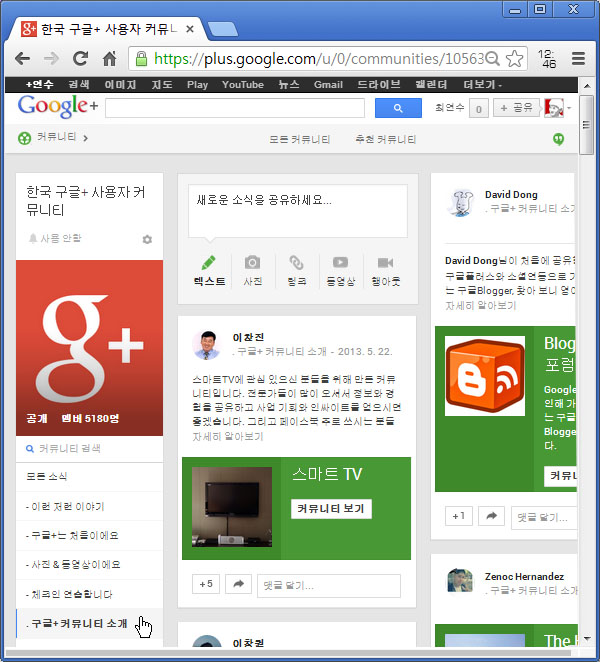This screenshot has height=662, width=600.
Task: Open the 스마트 TV community thumbnail
Action: [x=232, y=507]
